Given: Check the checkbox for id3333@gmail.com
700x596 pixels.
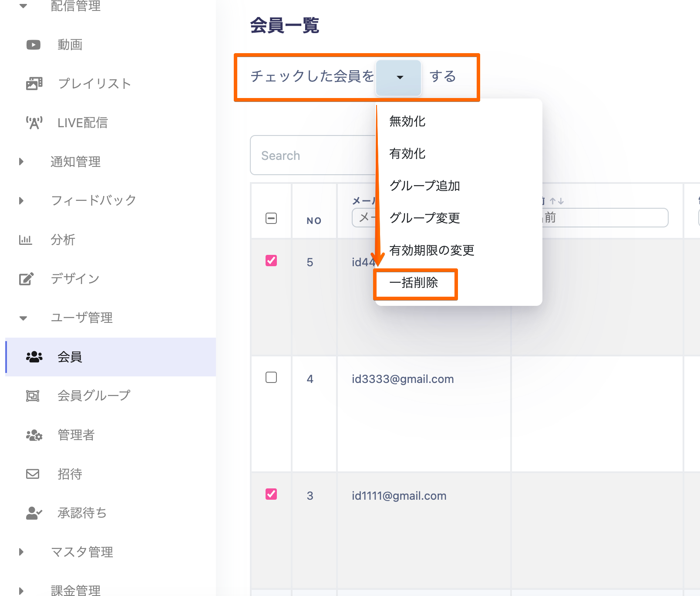Looking at the screenshot, I should (x=271, y=377).
